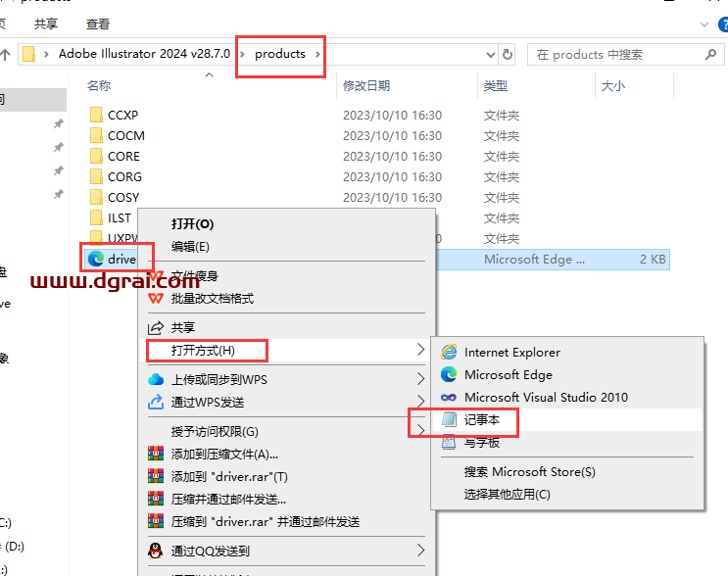728x576 pixels.
Task: Click WinRAR icon for 添加到压缩文件(A)
Action: [x=156, y=453]
